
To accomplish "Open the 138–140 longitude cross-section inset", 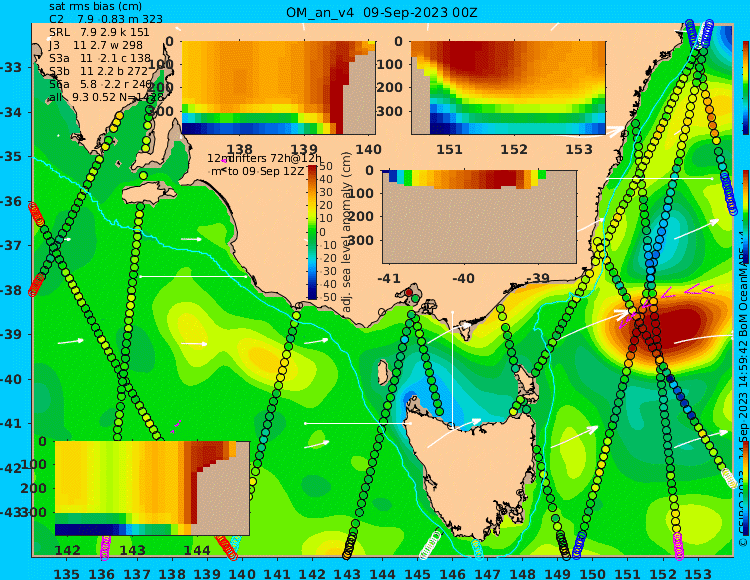I will [x=278, y=88].
